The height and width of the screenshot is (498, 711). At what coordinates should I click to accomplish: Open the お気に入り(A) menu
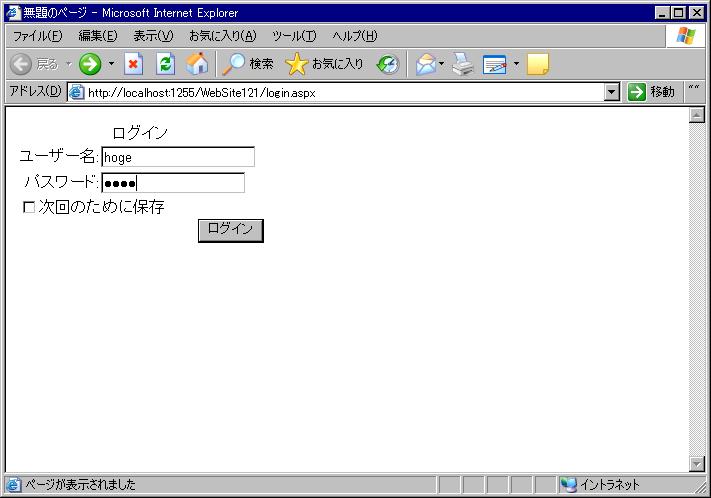[x=223, y=36]
